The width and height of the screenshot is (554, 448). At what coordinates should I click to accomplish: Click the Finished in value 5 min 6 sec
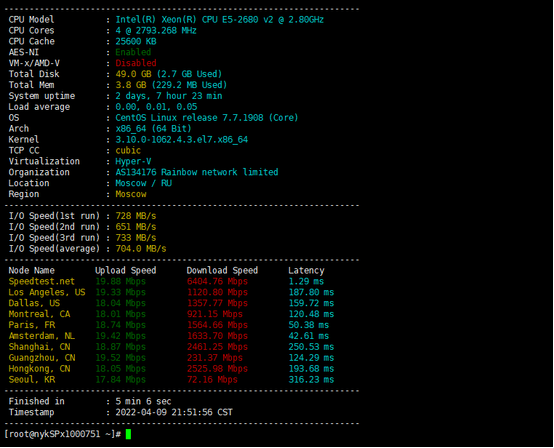point(143,401)
